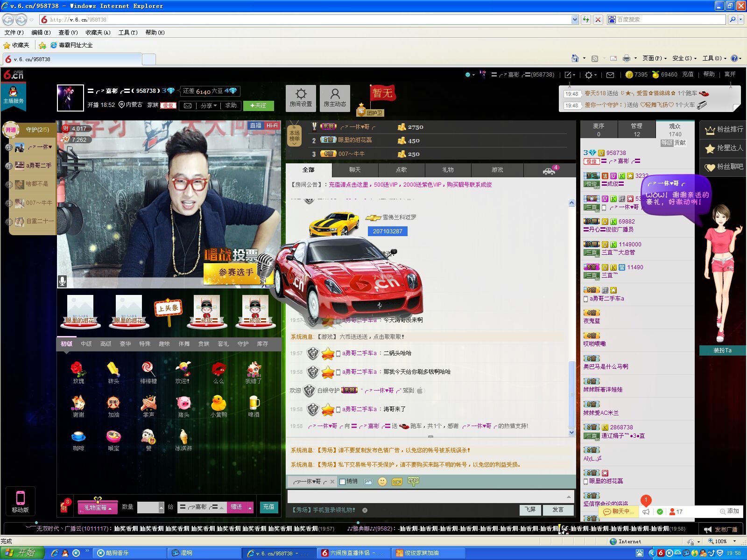Open the mail envelope icon in the top bar

tap(610, 75)
